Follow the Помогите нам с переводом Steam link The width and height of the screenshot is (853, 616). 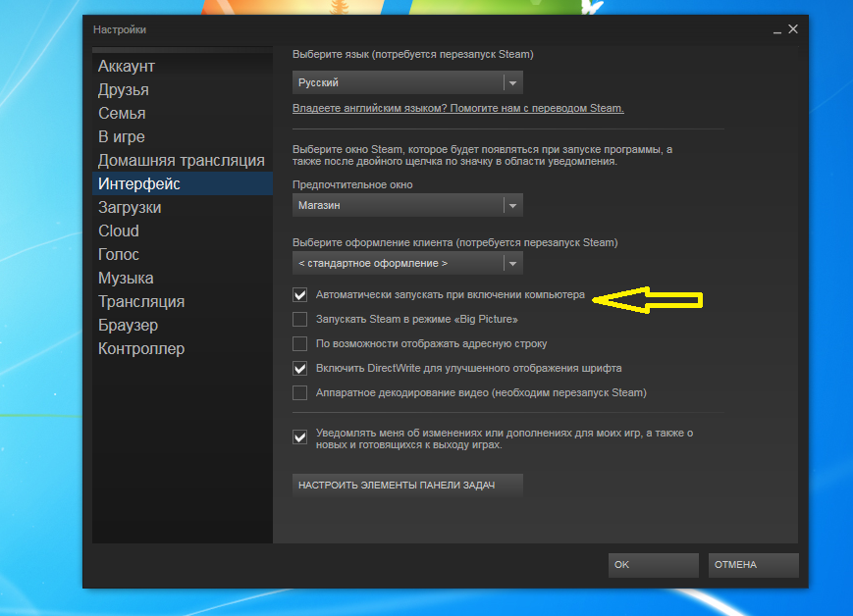458,108
